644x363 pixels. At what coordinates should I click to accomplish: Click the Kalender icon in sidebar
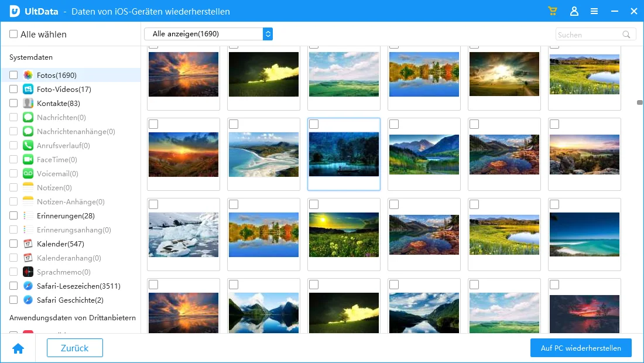pyautogui.click(x=28, y=244)
